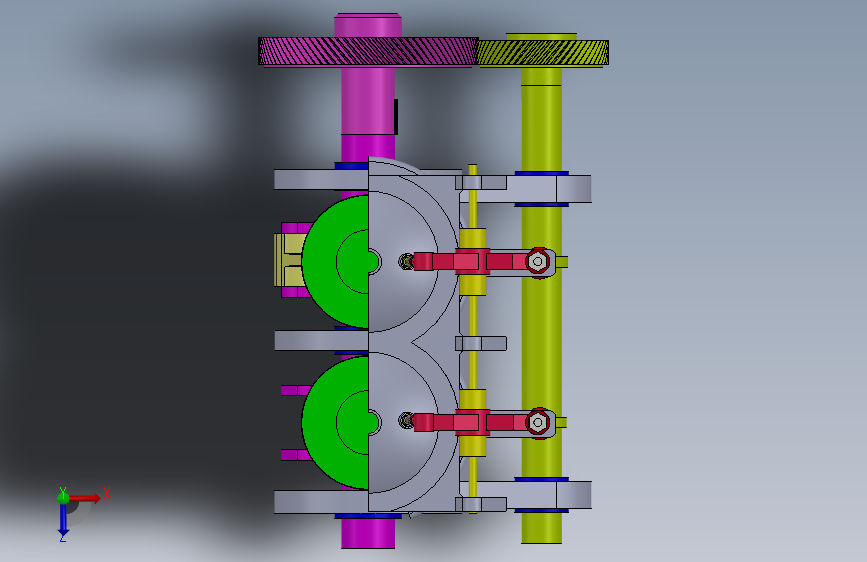The height and width of the screenshot is (562, 867).
Task: Select the lower hex nut on the rocker
Action: tap(537, 423)
